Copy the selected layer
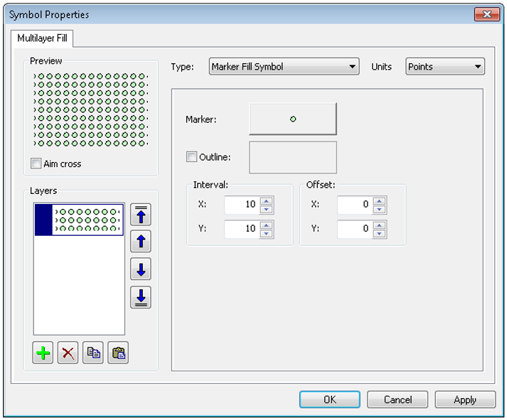507x420 pixels. click(92, 353)
